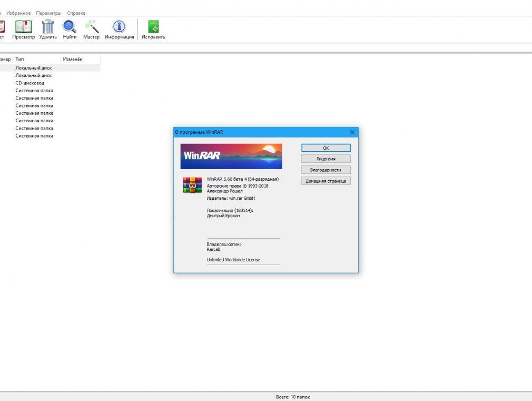Open the Найти magnifier tool
The image size is (532, 401).
(70, 26)
